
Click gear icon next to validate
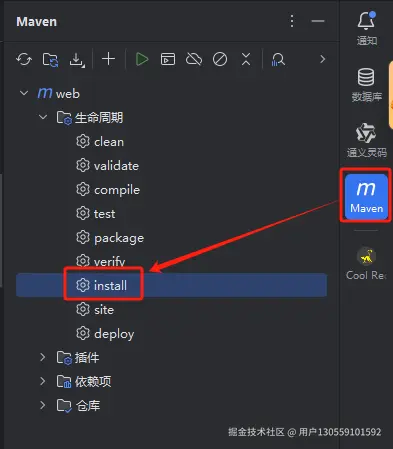pos(83,165)
